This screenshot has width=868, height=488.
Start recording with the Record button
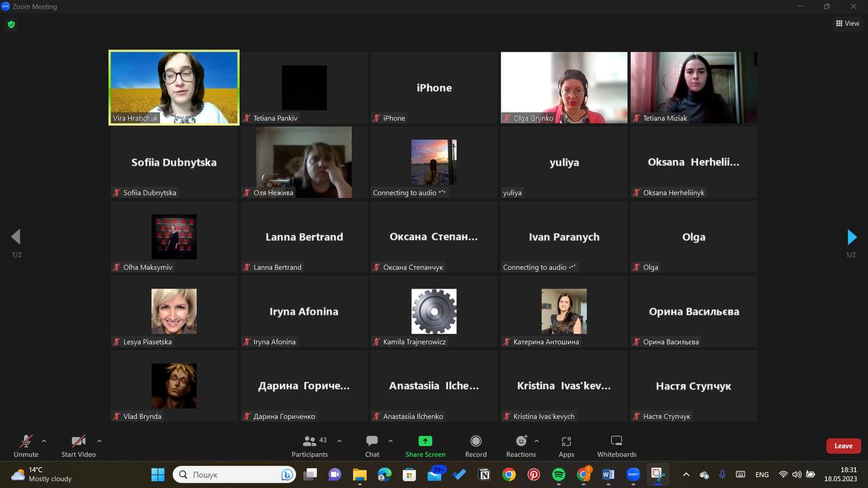coord(475,446)
